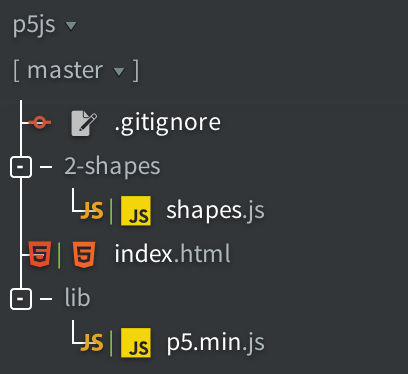Click the p5js project title
408x374 pixels.
click(34, 25)
